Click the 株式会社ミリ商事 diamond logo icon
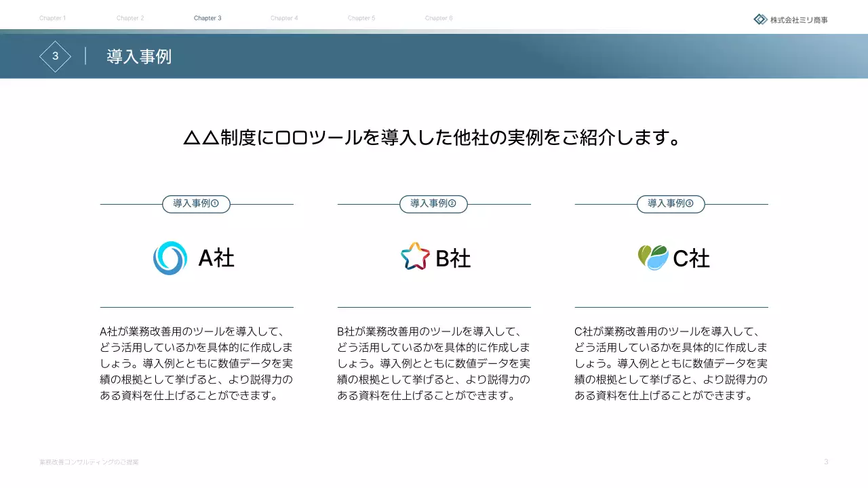 pos(760,20)
